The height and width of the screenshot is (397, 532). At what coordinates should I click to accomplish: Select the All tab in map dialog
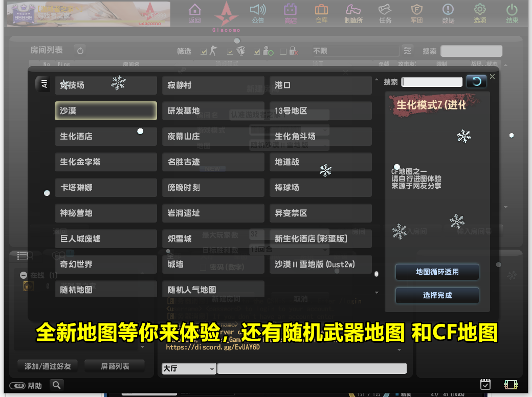tap(43, 84)
